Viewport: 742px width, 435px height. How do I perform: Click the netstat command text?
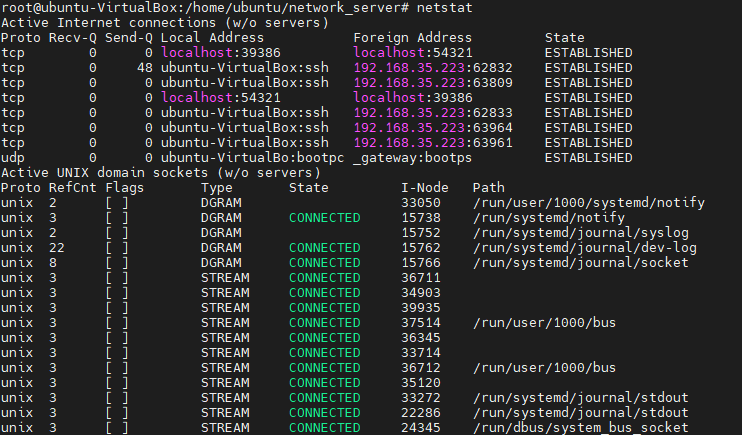pyautogui.click(x=444, y=8)
